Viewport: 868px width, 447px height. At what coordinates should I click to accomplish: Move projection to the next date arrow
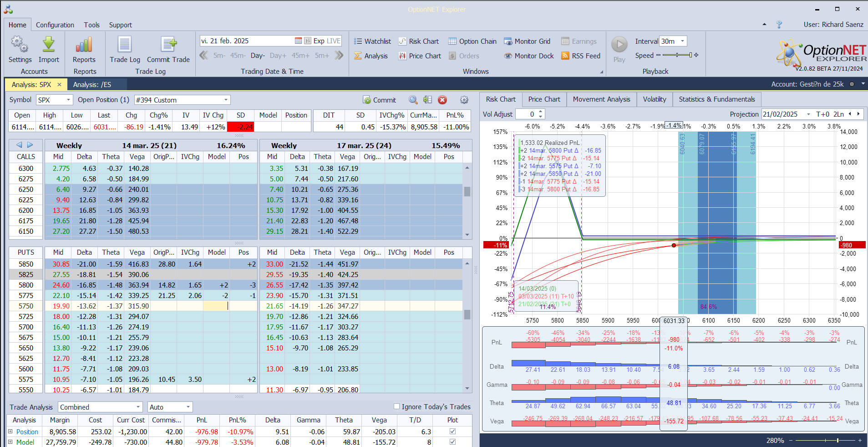pos(858,114)
